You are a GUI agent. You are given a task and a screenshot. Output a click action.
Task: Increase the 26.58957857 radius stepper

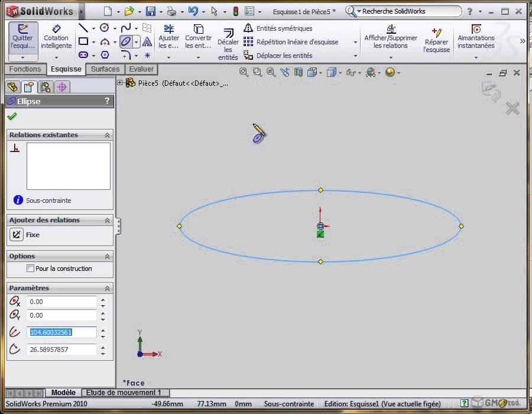(x=103, y=347)
